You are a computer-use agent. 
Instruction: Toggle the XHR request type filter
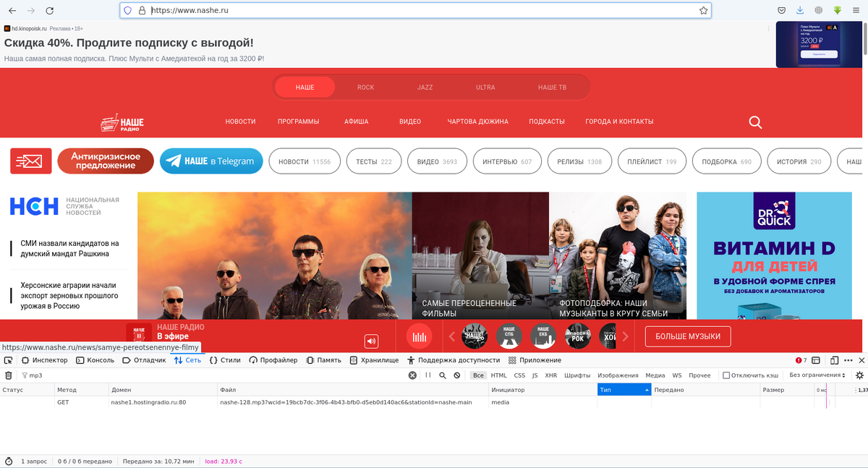coord(550,375)
